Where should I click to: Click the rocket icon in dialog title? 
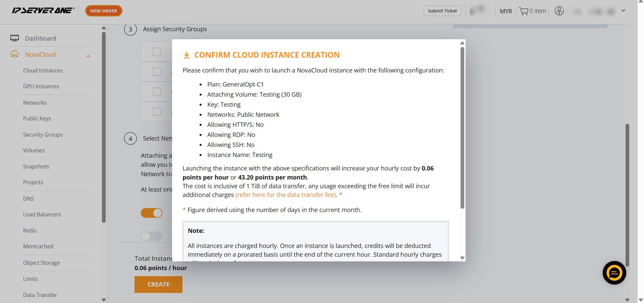(x=187, y=55)
